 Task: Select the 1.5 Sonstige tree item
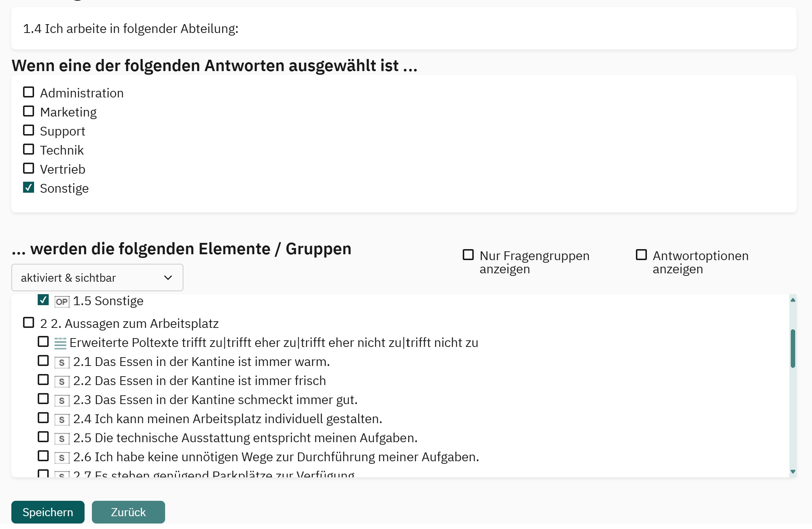point(43,300)
